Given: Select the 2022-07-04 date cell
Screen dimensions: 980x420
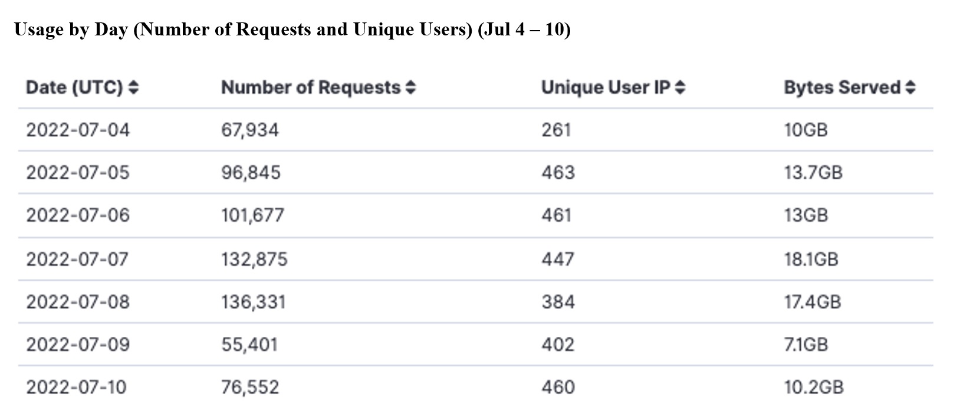Looking at the screenshot, I should pos(78,130).
